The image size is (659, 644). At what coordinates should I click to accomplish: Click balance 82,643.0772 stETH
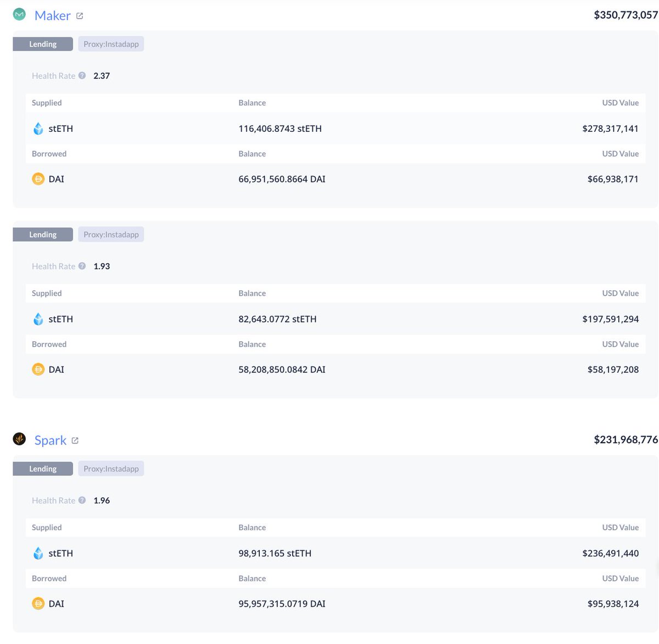pyautogui.click(x=277, y=319)
